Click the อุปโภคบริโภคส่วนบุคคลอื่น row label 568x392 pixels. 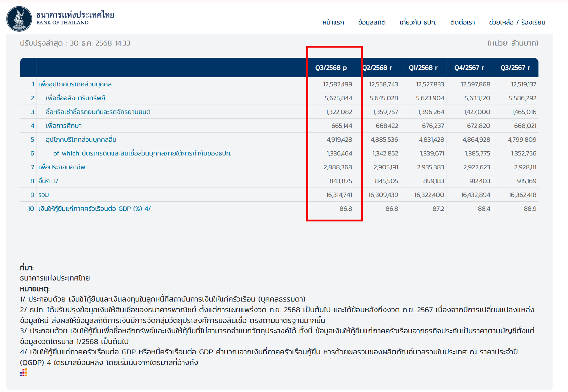point(81,139)
